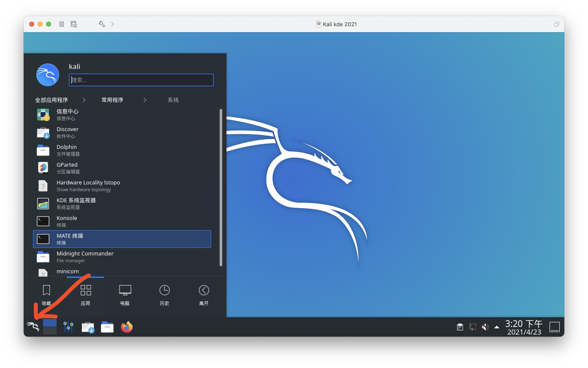Open VM snapshot manager icon
588x368 pixels.
74,24
